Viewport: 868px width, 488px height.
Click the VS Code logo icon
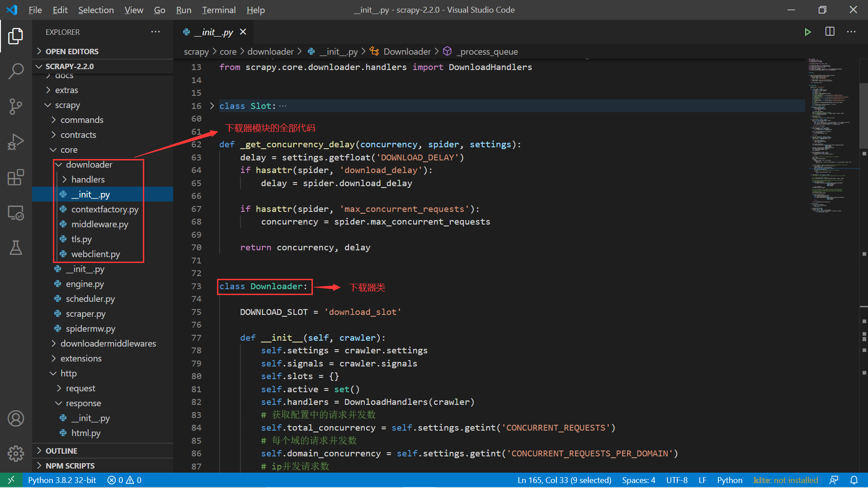point(12,9)
